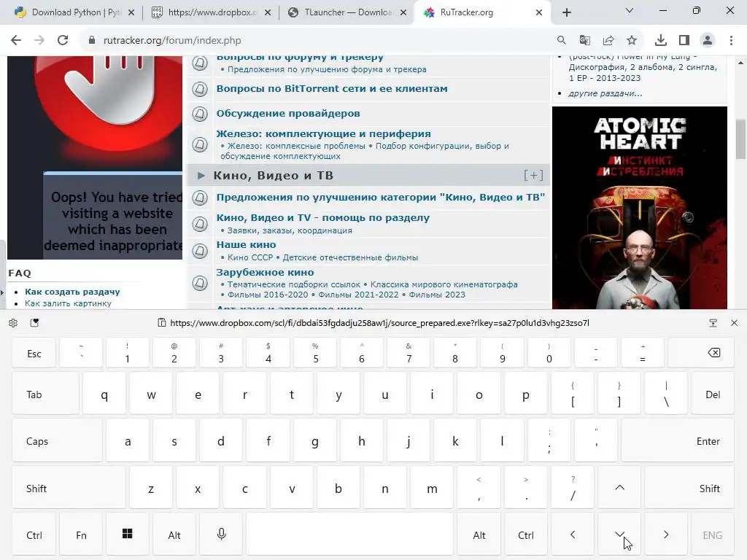Click другие раздачи link
The image size is (747, 560).
605,93
